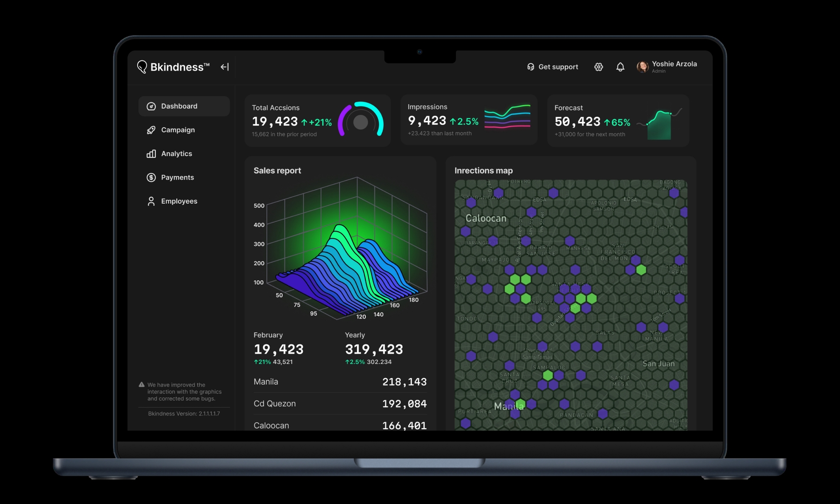Select the Cd Quezon sales row
The width and height of the screenshot is (840, 504).
click(340, 404)
